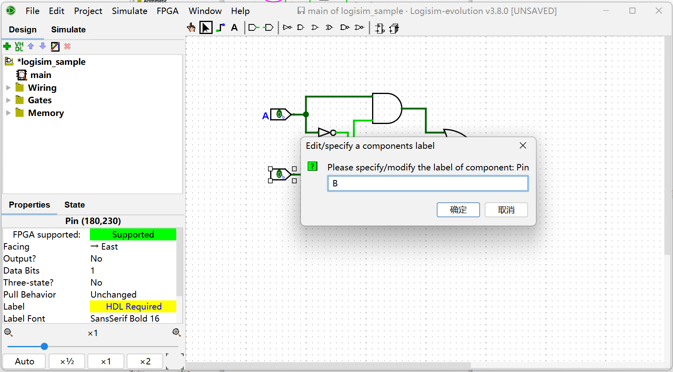The width and height of the screenshot is (673, 372).
Task: Click the edit circuit appearance icon
Action: [x=55, y=46]
